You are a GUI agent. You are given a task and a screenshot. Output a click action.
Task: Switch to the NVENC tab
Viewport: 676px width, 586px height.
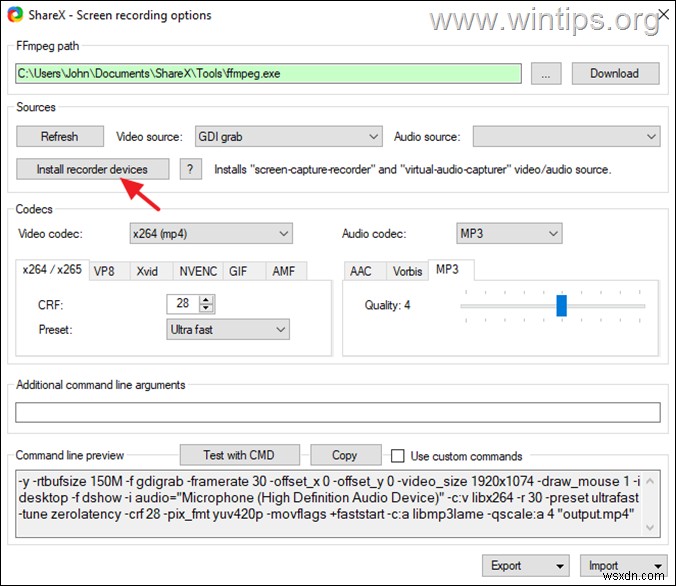click(198, 271)
